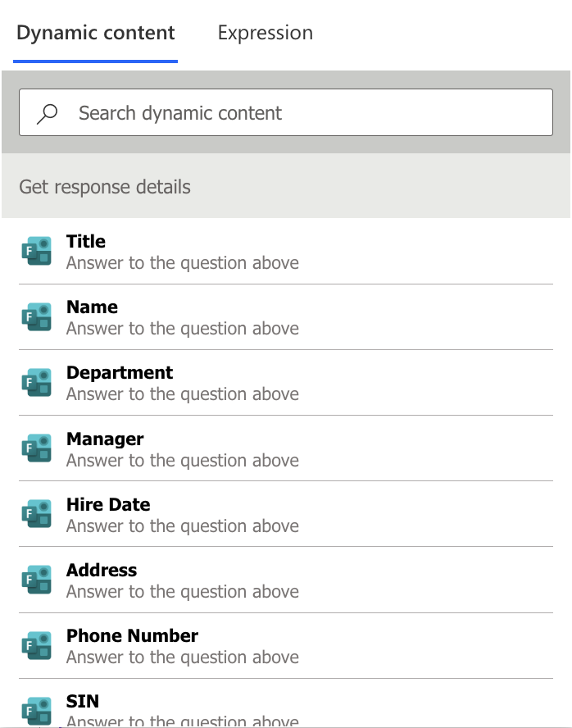Image resolution: width=572 pixels, height=728 pixels.
Task: Select the Address dynamic content item
Action: pos(286,580)
